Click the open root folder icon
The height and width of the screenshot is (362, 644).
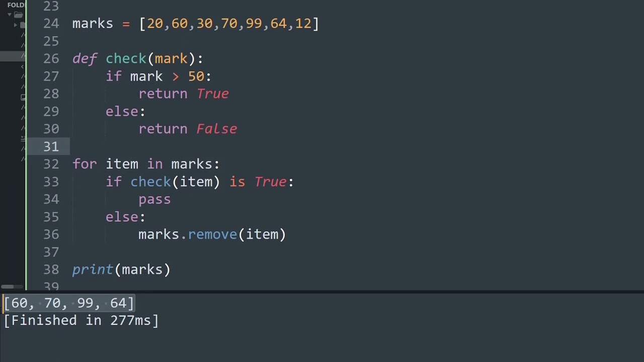coord(19,15)
